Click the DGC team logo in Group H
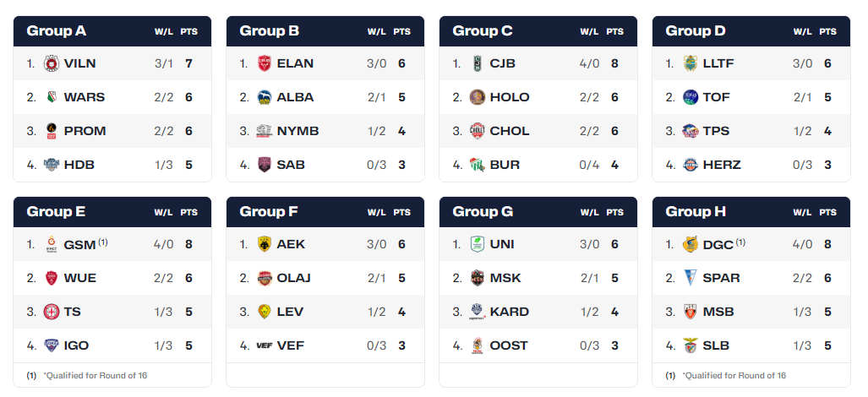Viewport: 868px width, 397px height. coord(691,244)
